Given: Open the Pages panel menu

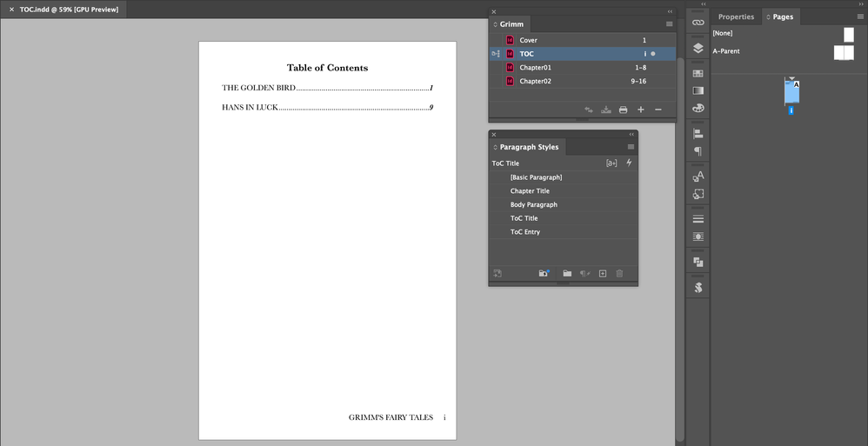Looking at the screenshot, I should click(861, 17).
